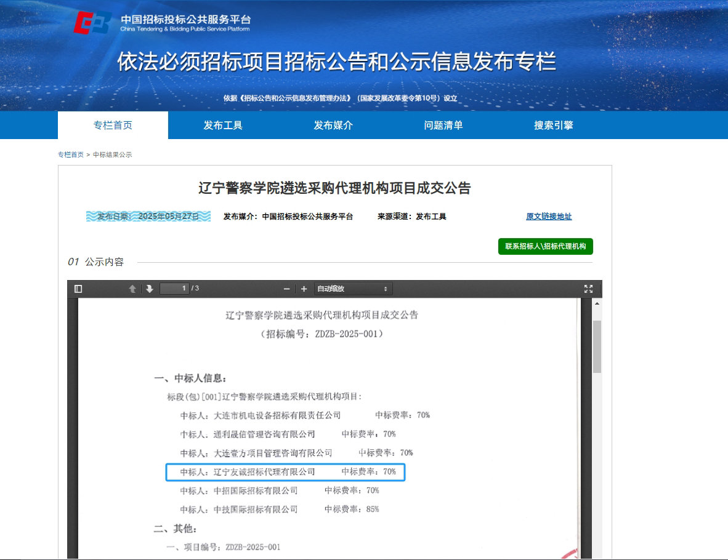This screenshot has width=728, height=560.
Task: Go to previous PDF page
Action: 132,289
